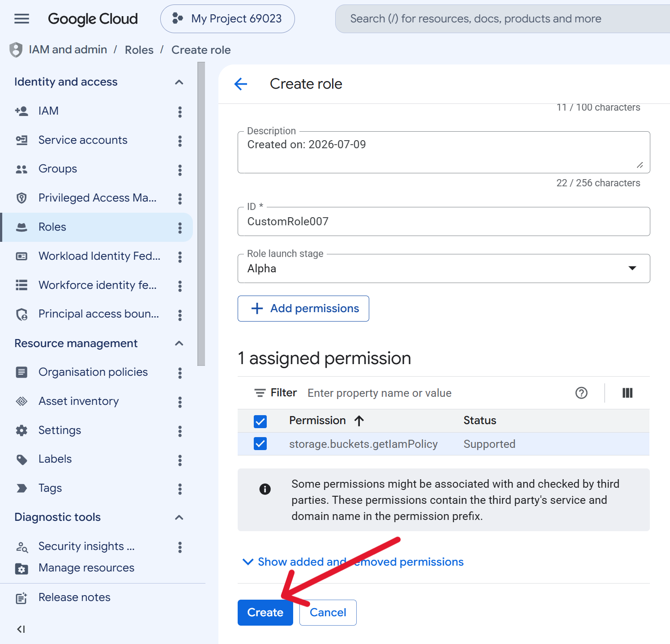Expand Show added and removed permissions
This screenshot has width=670, height=644.
tap(353, 562)
